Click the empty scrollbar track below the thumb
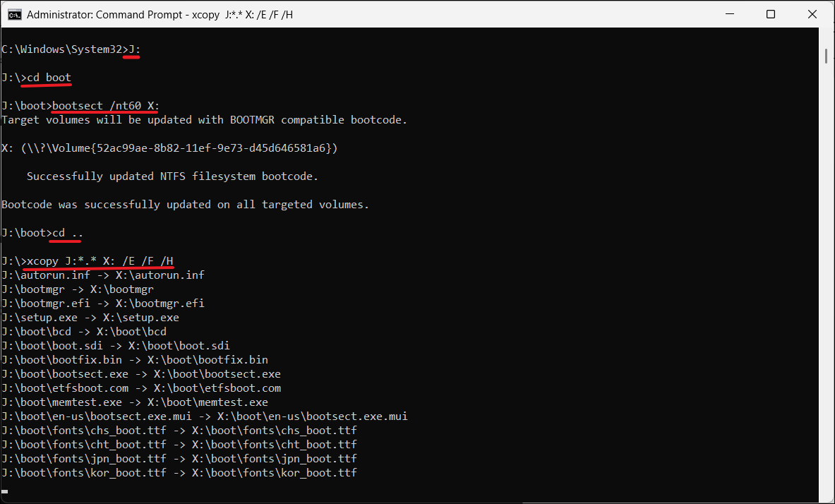Screen dimensions: 835x504 826,282
